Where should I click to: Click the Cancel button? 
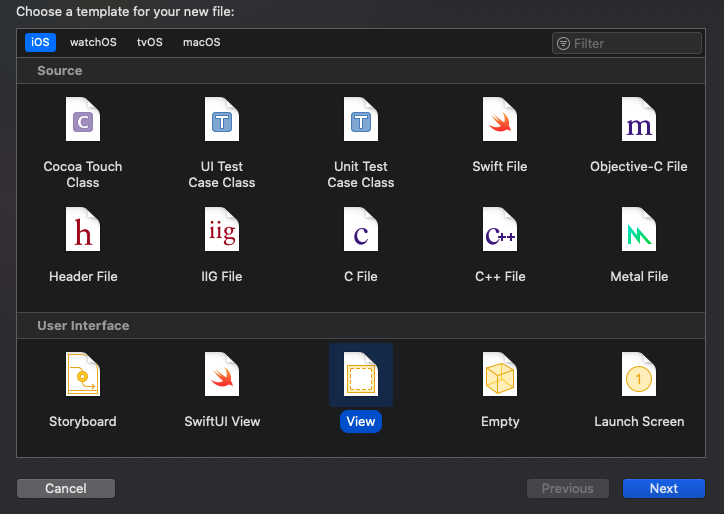66,489
